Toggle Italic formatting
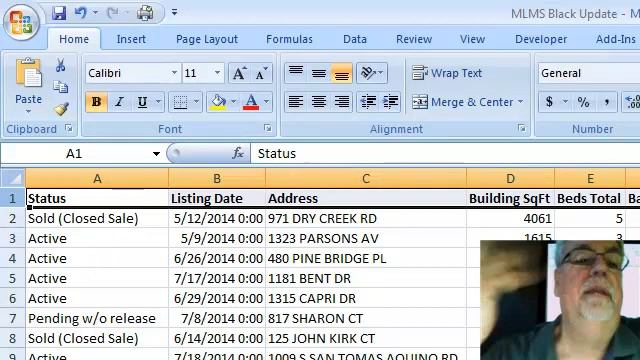The image size is (640, 360). pyautogui.click(x=119, y=102)
